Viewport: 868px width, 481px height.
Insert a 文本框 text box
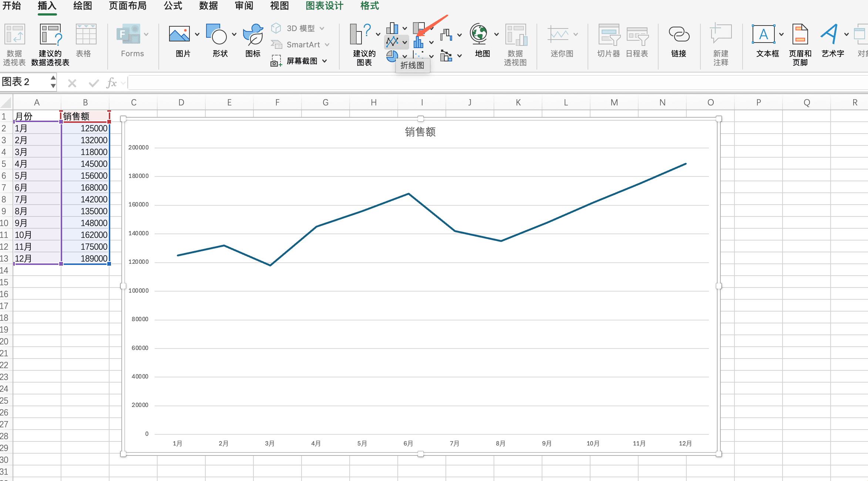click(x=763, y=34)
